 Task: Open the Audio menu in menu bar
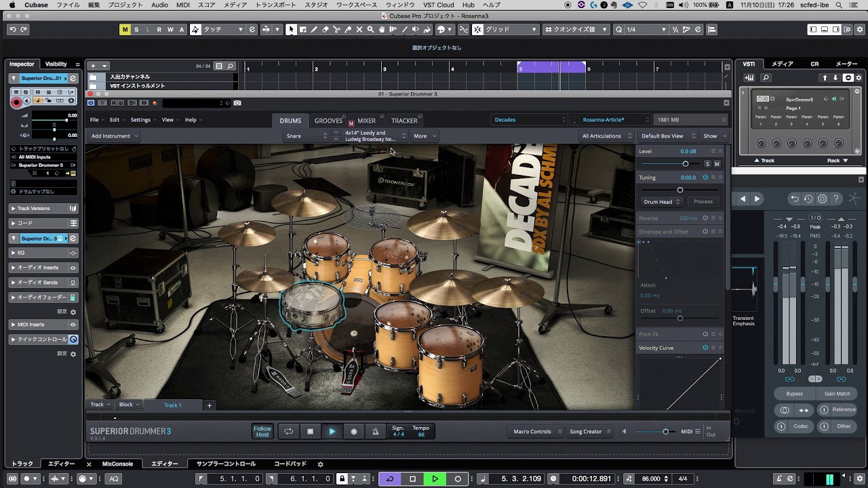159,5
